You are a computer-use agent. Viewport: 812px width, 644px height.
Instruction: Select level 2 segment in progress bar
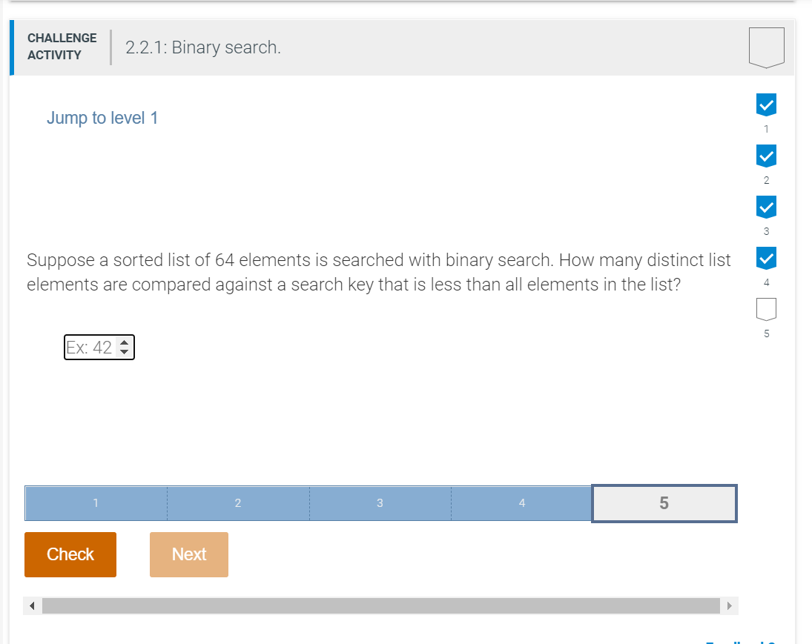(237, 503)
